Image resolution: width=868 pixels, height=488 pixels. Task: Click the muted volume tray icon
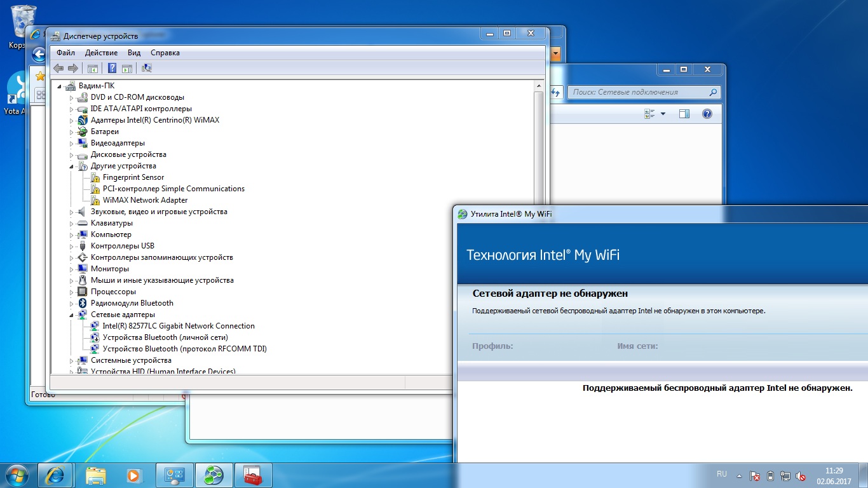point(802,475)
